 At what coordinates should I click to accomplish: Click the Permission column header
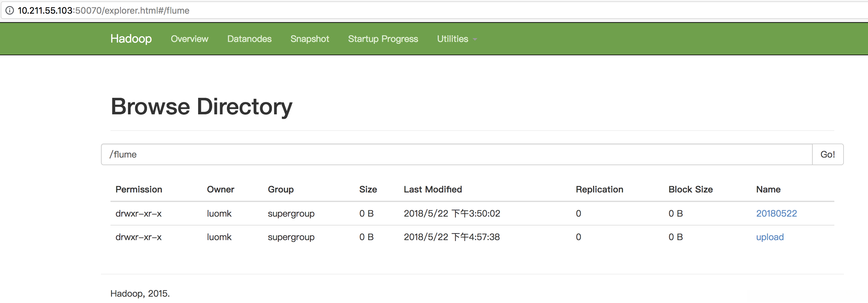click(139, 189)
